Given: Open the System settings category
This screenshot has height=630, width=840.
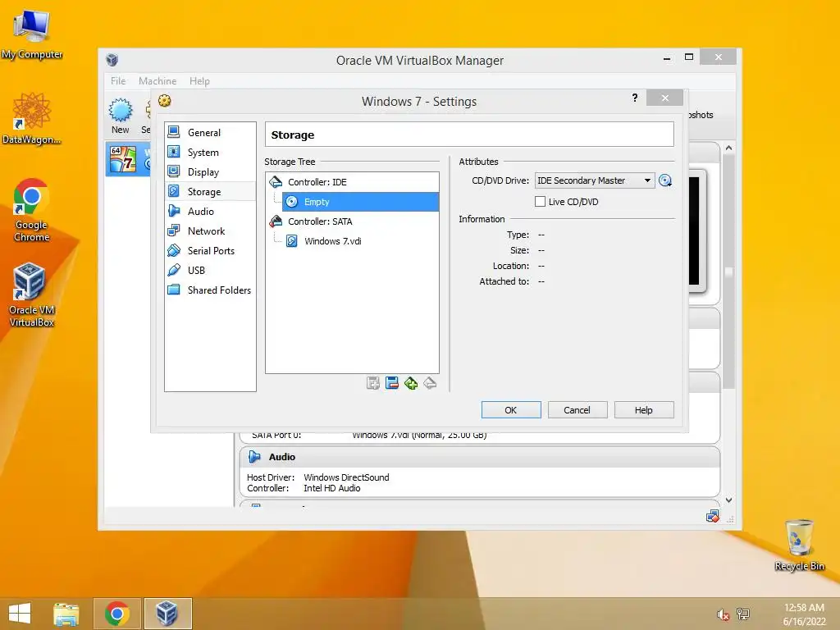Looking at the screenshot, I should click(210, 152).
